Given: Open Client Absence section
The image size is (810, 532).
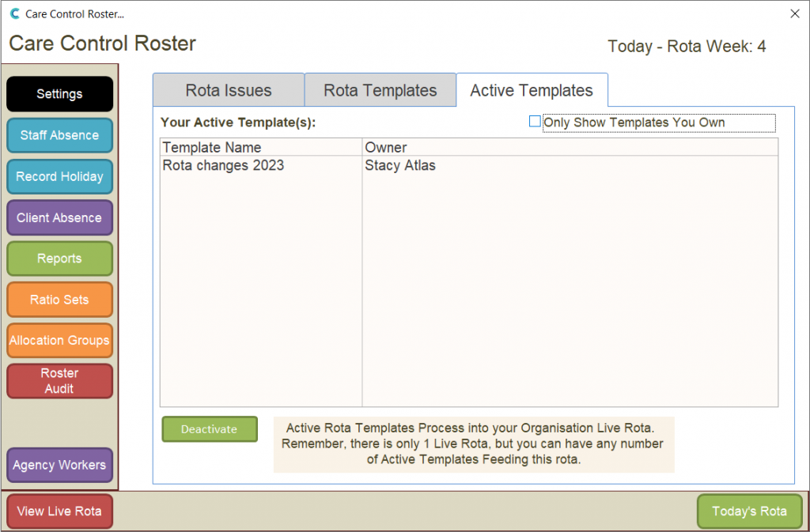Looking at the screenshot, I should pos(59,217).
